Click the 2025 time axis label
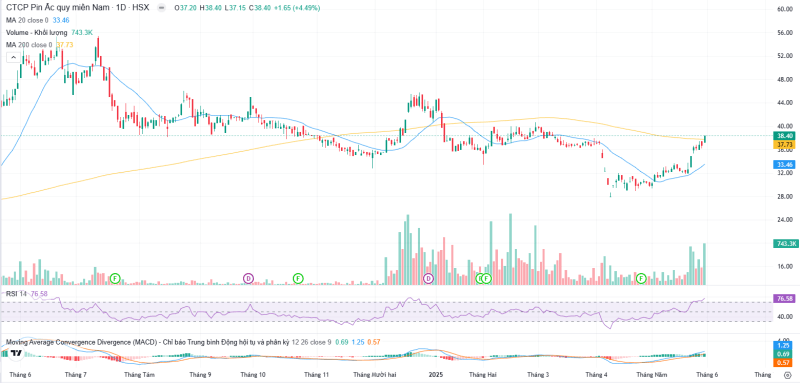800x383 pixels. tap(436, 375)
